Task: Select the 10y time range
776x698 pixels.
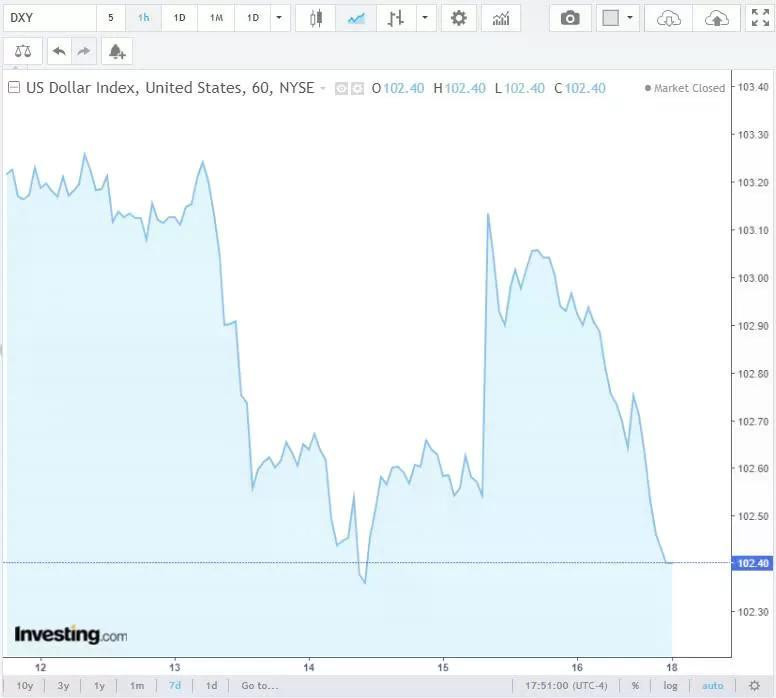Action: point(25,686)
